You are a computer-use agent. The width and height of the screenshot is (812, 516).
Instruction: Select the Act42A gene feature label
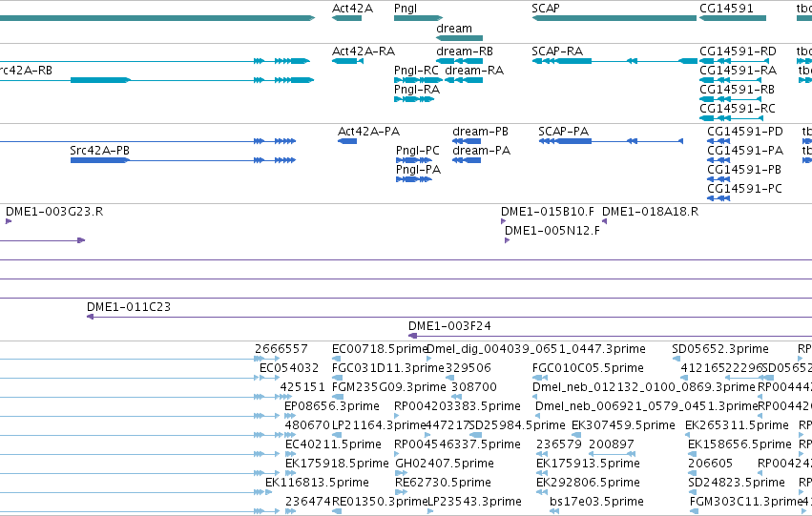[352, 9]
